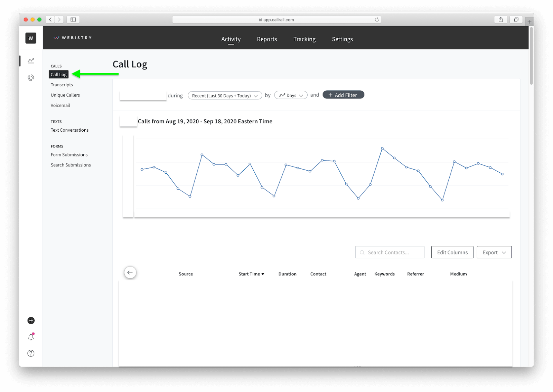
Task: Select the analytics graph icon in the sidebar
Action: [31, 61]
